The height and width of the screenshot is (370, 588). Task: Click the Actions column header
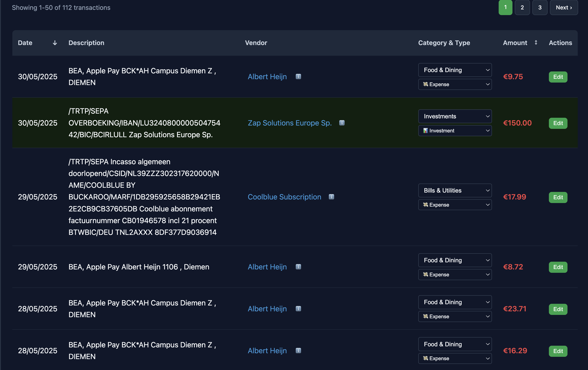[560, 43]
